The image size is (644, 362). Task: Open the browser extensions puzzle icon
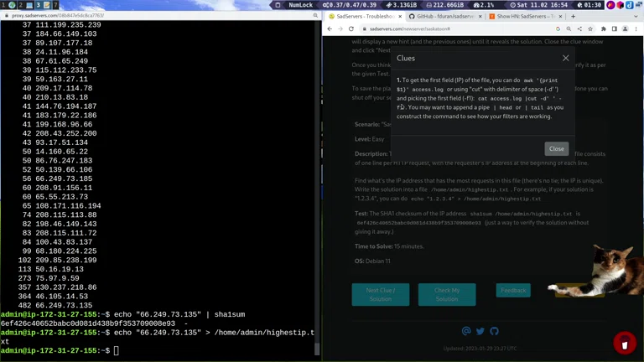pos(604,29)
